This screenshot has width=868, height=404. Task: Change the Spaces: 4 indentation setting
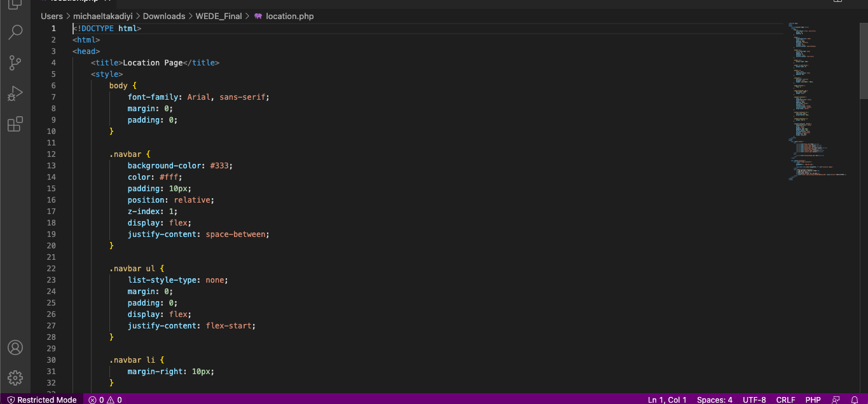[x=715, y=400]
